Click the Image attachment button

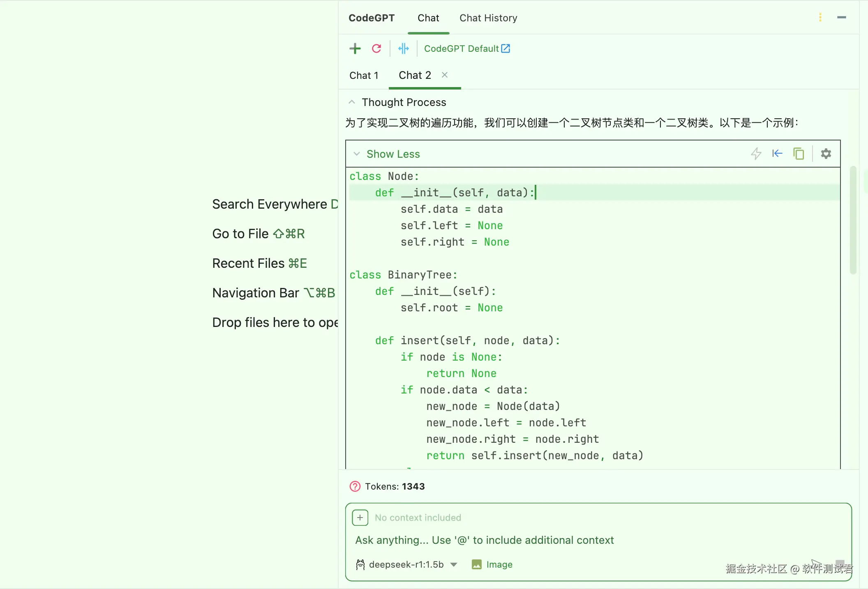492,564
